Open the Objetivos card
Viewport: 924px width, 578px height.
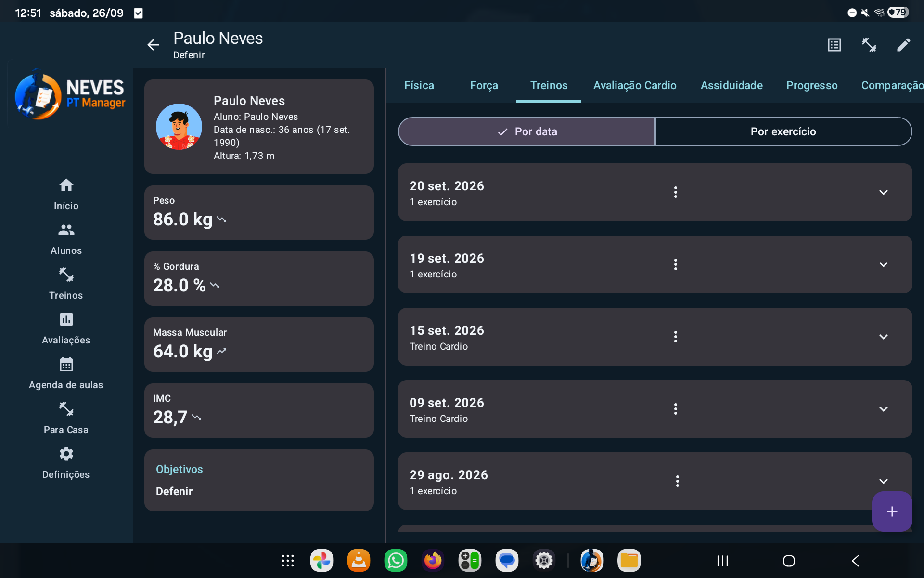tap(259, 480)
